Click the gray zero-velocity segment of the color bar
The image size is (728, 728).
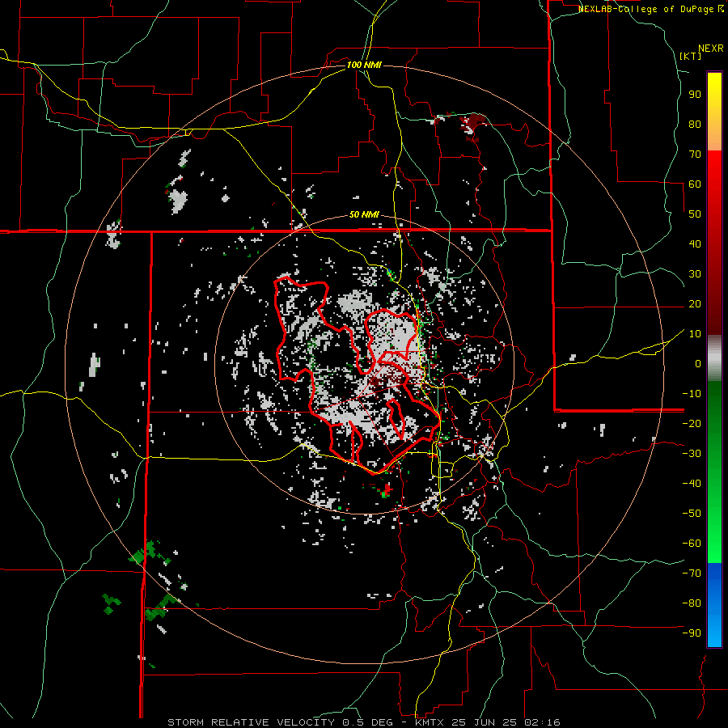point(714,358)
